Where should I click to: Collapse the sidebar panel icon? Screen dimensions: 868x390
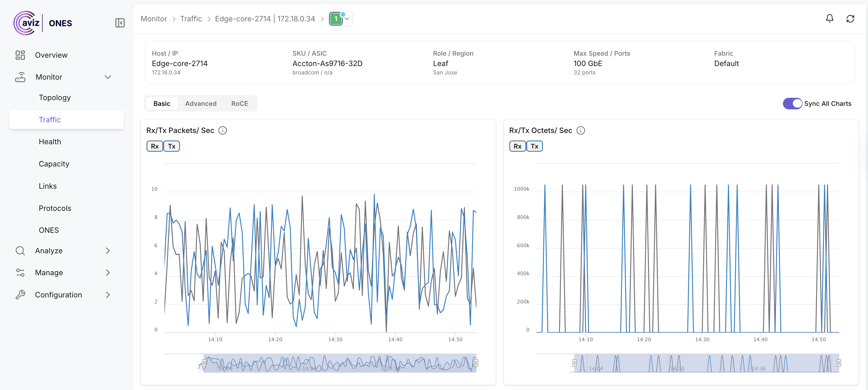(x=120, y=23)
